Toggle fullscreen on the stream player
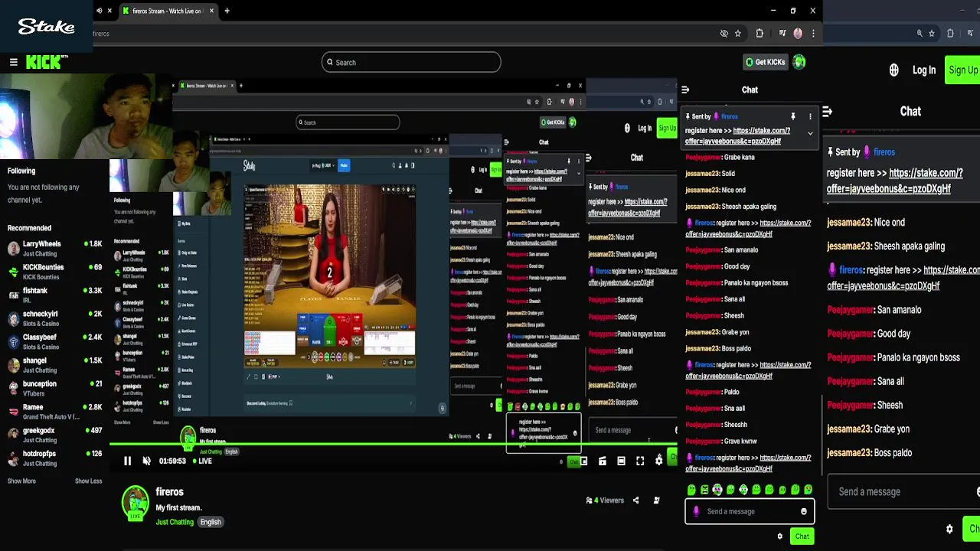This screenshot has height=551, width=980. [x=640, y=461]
